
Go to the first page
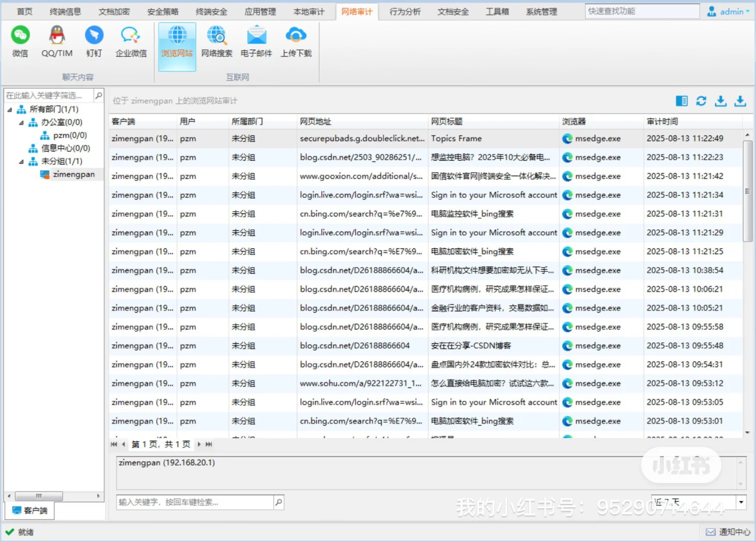[114, 444]
